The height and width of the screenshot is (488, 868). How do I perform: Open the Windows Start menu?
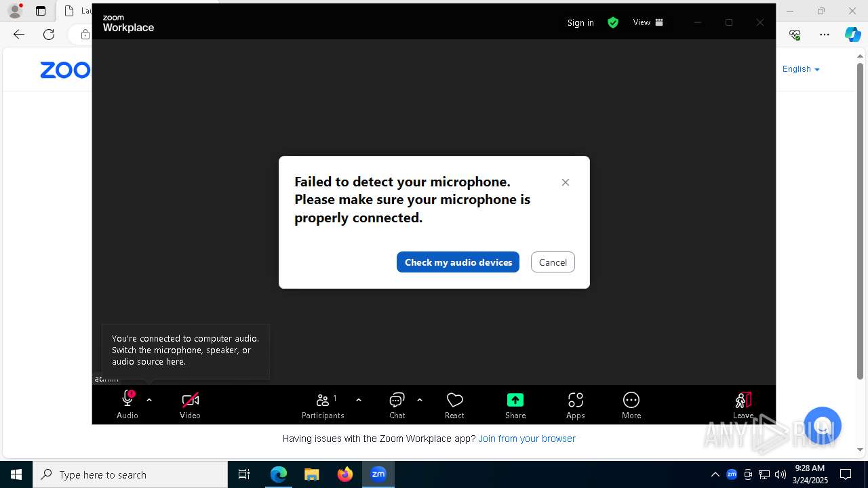click(16, 474)
